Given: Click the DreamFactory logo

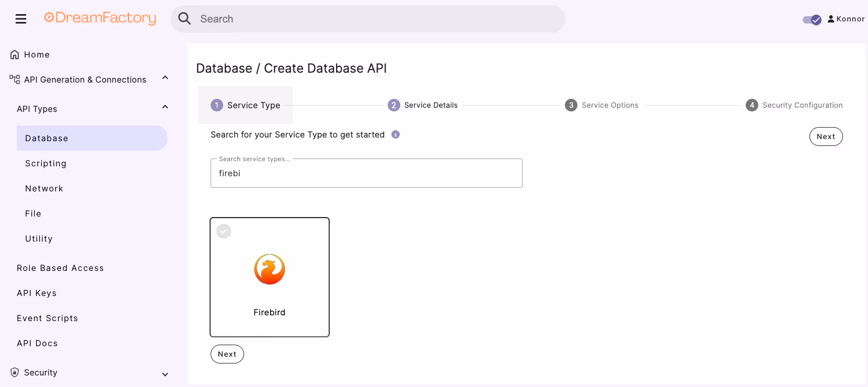Looking at the screenshot, I should (x=100, y=18).
